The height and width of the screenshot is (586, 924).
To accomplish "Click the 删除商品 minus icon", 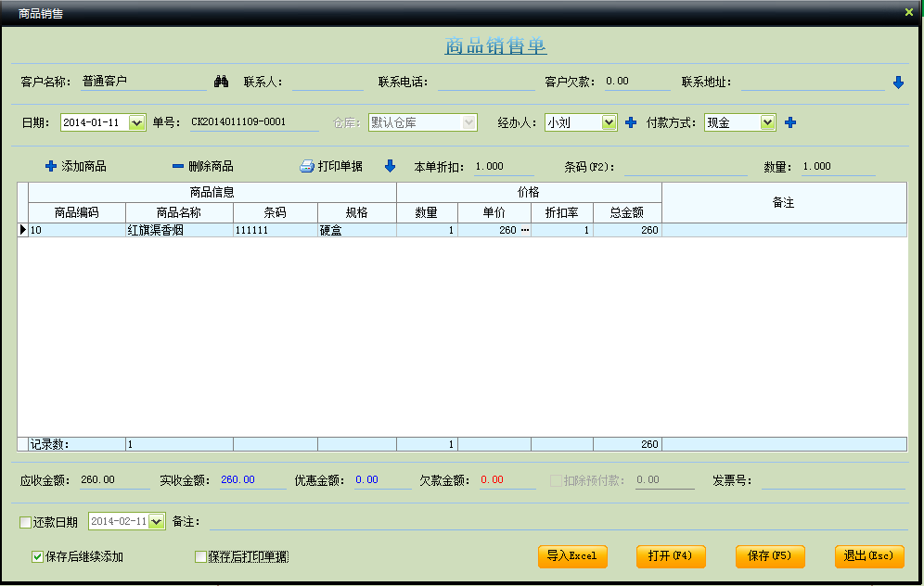I will pyautogui.click(x=178, y=167).
